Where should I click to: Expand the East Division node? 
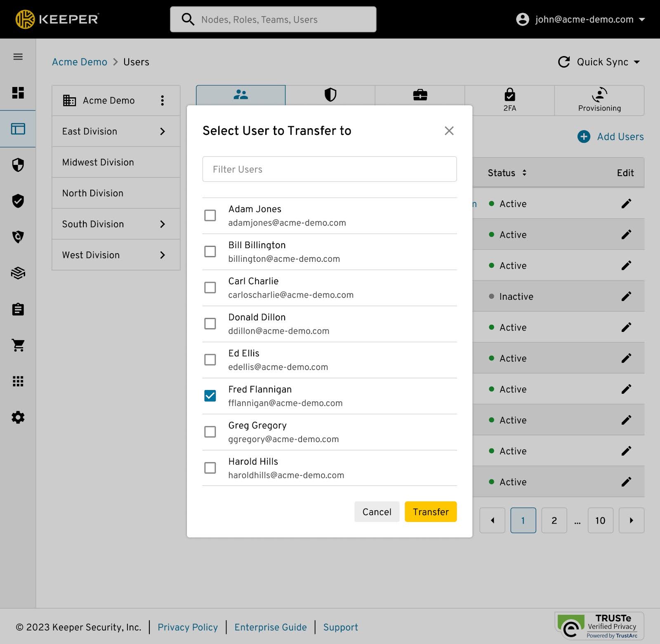coord(162,132)
